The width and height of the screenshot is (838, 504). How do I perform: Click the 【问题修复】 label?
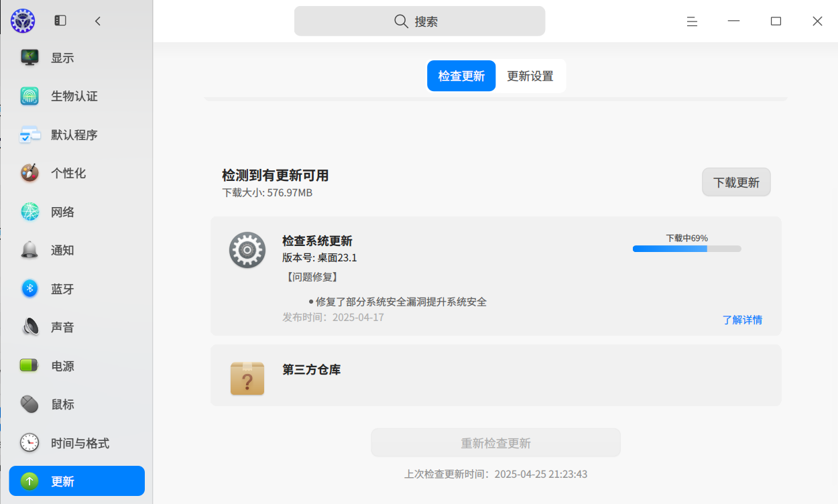click(x=312, y=277)
